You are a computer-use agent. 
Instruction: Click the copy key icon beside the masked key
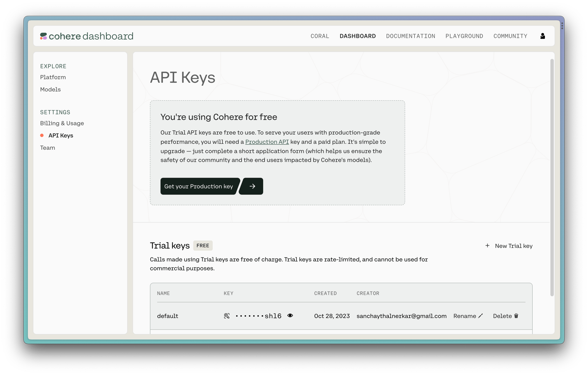pos(227,316)
